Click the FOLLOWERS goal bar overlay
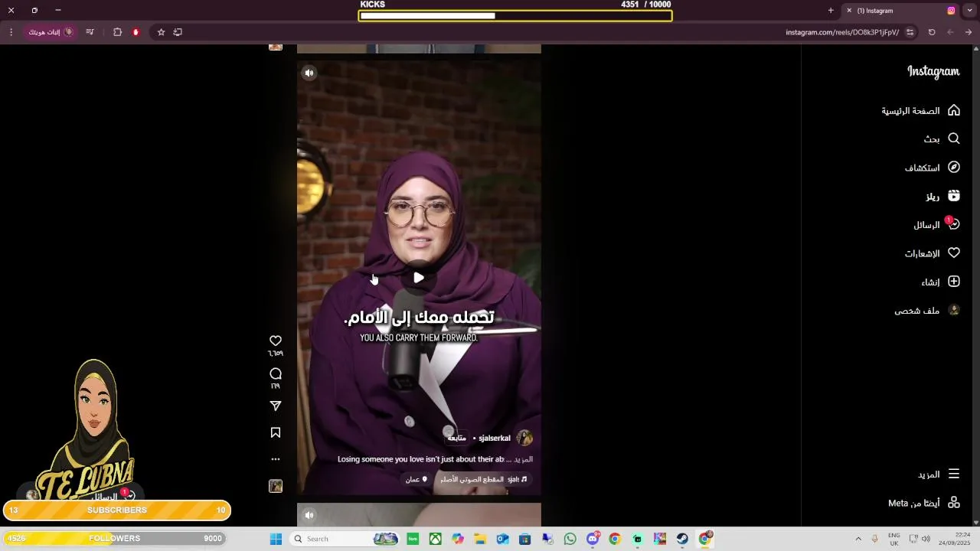This screenshot has height=551, width=980. coord(116,539)
